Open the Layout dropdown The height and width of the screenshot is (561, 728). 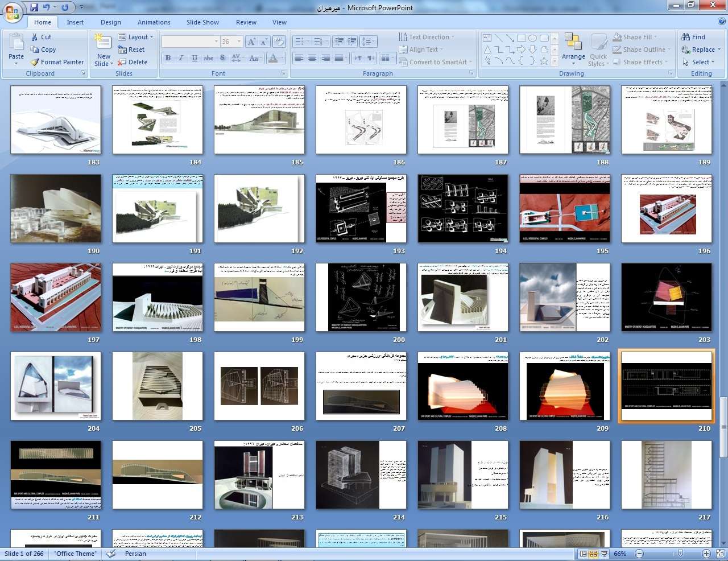(x=136, y=37)
